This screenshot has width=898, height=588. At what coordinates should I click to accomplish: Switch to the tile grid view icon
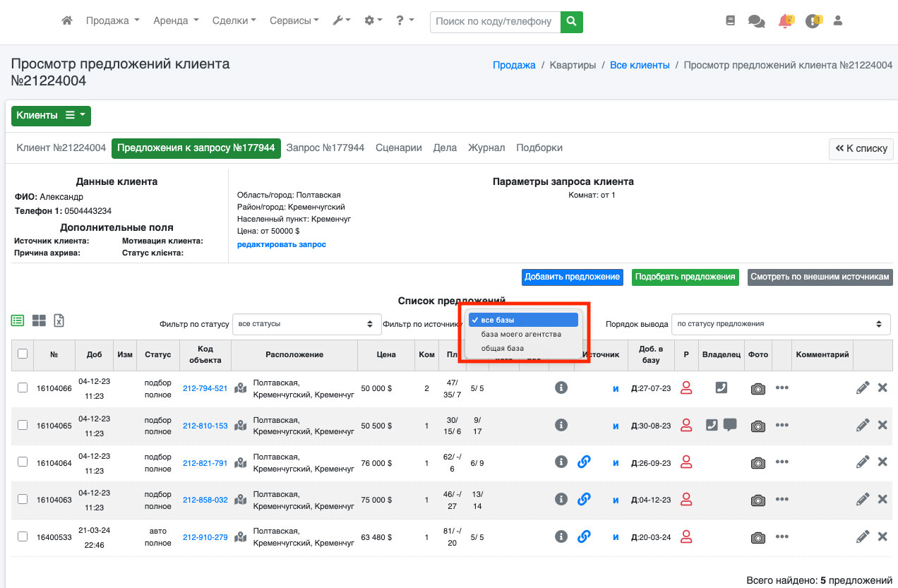[x=39, y=320]
